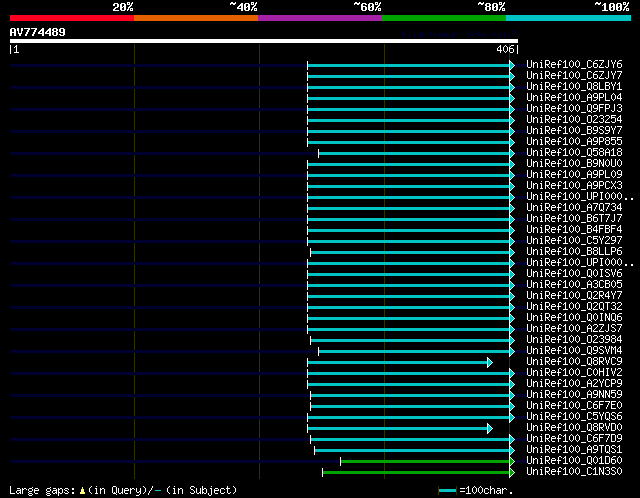The image size is (640, 498).
Task: Click the green ~80% identity legend segment
Action: point(444,18)
